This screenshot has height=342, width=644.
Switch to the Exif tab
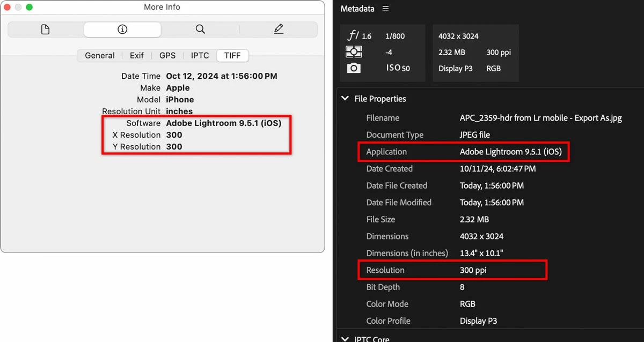click(x=137, y=55)
